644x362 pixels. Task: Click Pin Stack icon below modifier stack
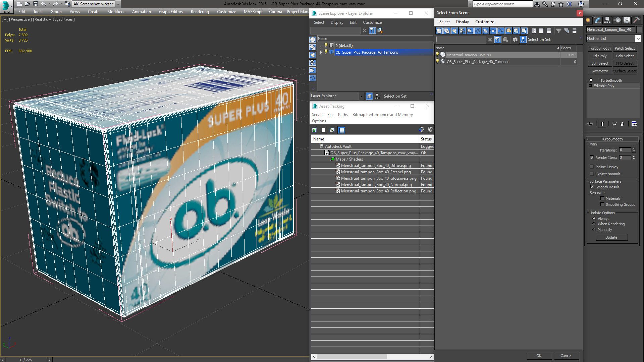591,124
